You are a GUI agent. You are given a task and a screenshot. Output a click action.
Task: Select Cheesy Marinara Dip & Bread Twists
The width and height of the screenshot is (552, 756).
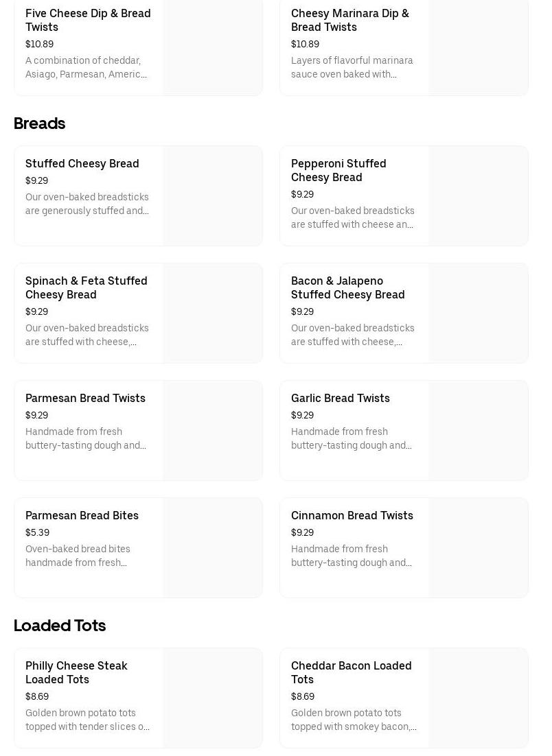click(x=349, y=20)
